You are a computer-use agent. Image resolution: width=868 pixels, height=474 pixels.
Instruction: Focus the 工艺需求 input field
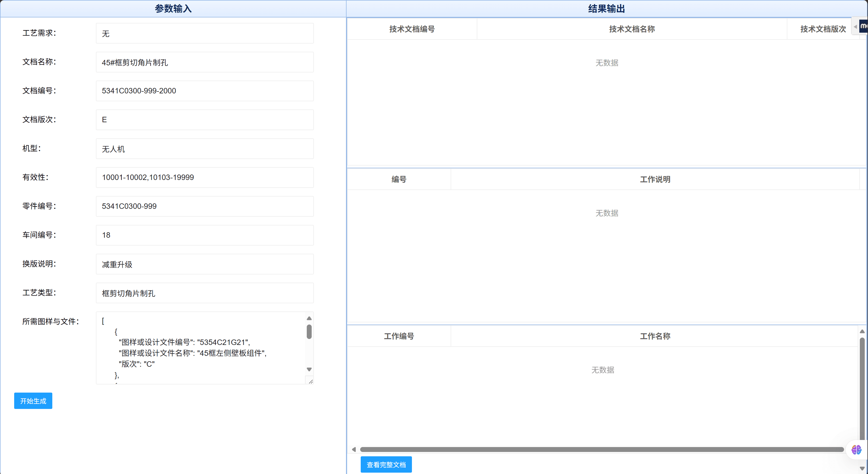205,33
